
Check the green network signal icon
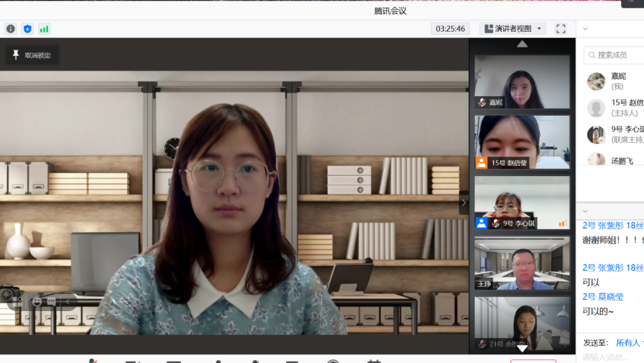pyautogui.click(x=44, y=29)
